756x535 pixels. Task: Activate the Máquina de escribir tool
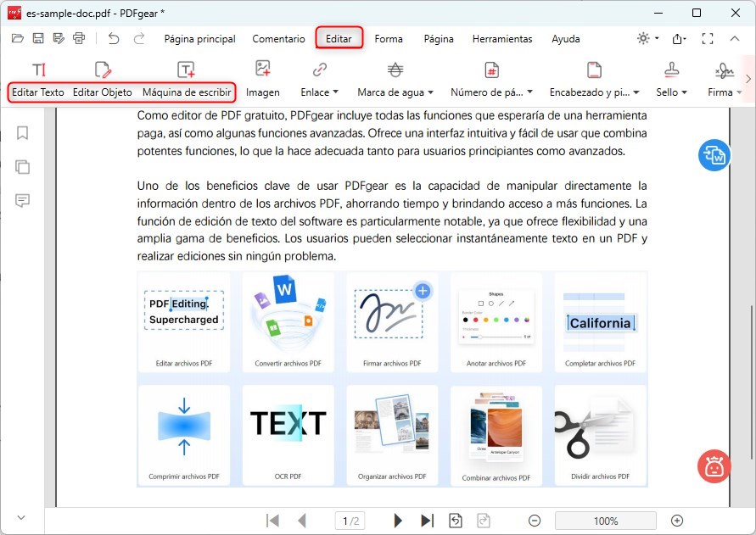point(187,81)
